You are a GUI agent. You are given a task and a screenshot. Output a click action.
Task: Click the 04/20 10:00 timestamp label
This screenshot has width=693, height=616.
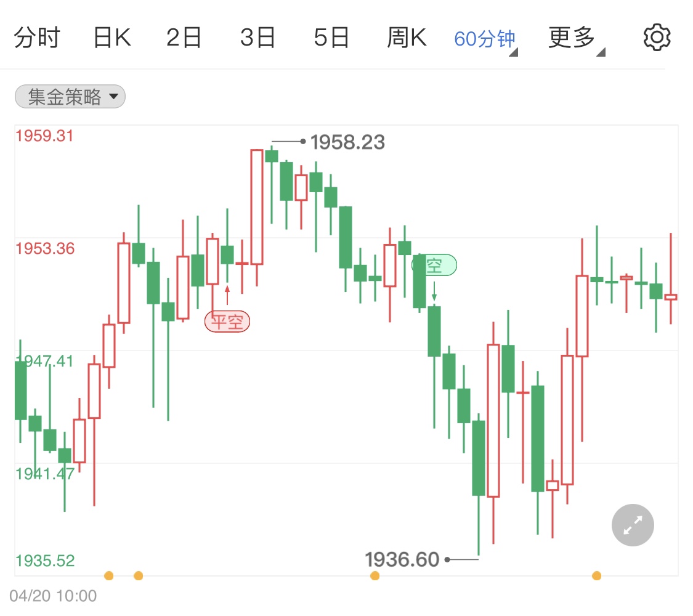tap(52, 596)
